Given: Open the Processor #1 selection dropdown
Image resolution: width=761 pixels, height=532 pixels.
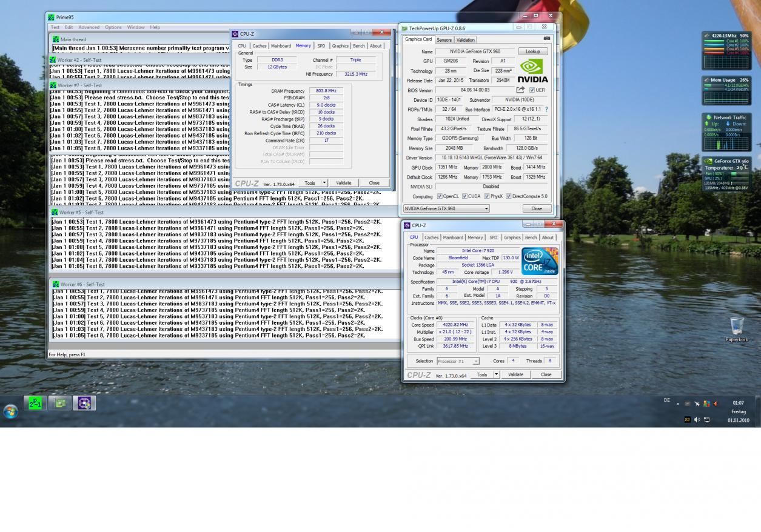Looking at the screenshot, I should (x=458, y=361).
